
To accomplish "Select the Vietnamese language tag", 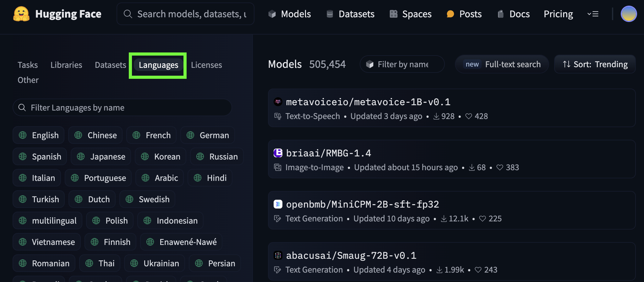I will 47,242.
